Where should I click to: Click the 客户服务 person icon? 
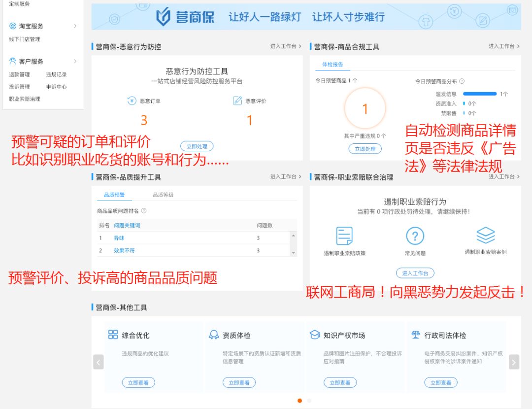12,61
